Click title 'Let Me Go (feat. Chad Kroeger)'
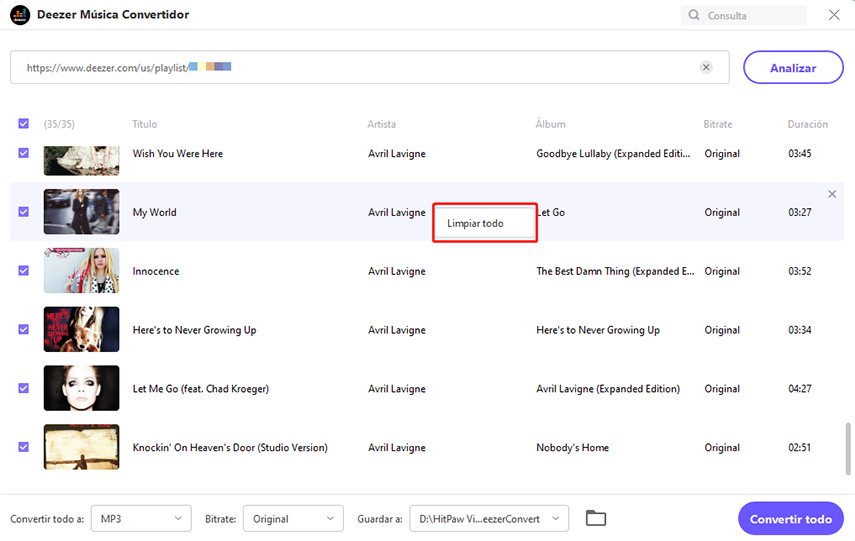855x541 pixels. pos(201,389)
